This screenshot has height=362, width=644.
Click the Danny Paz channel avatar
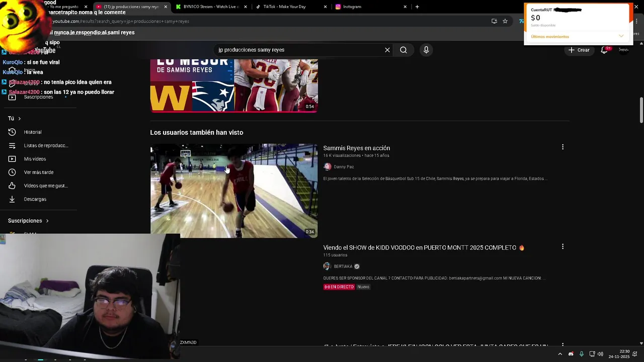328,166
